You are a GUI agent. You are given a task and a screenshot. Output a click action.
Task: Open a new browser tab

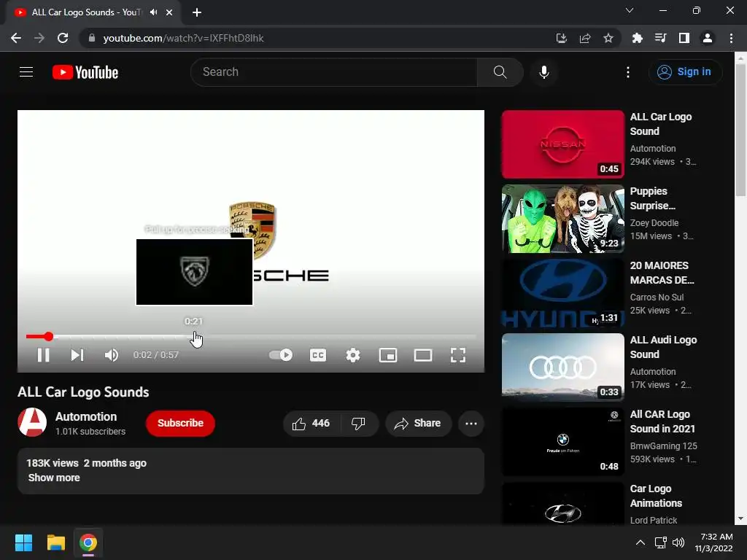click(x=197, y=12)
